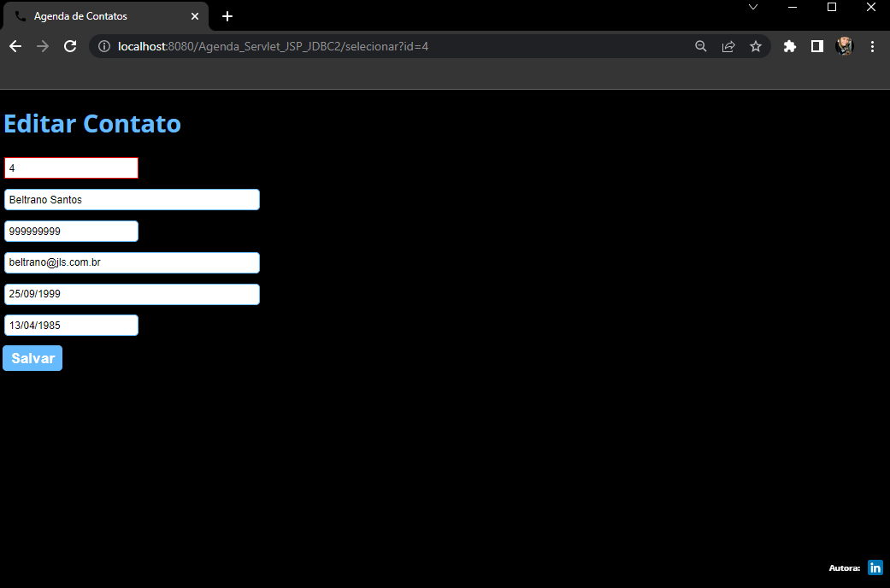View site information icon in address bar
890x588 pixels.
click(103, 46)
